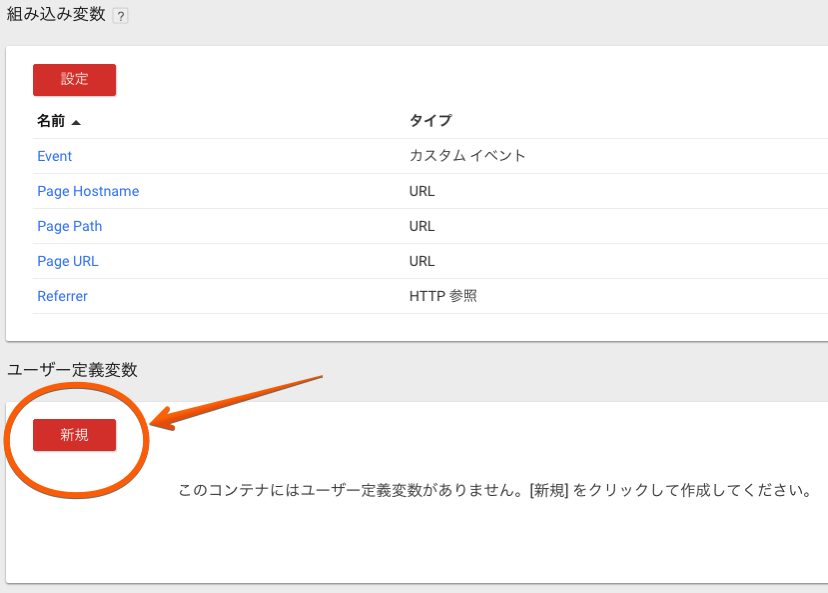Click the red 新規 button
Image resolution: width=828 pixels, height=593 pixels.
pyautogui.click(x=74, y=435)
